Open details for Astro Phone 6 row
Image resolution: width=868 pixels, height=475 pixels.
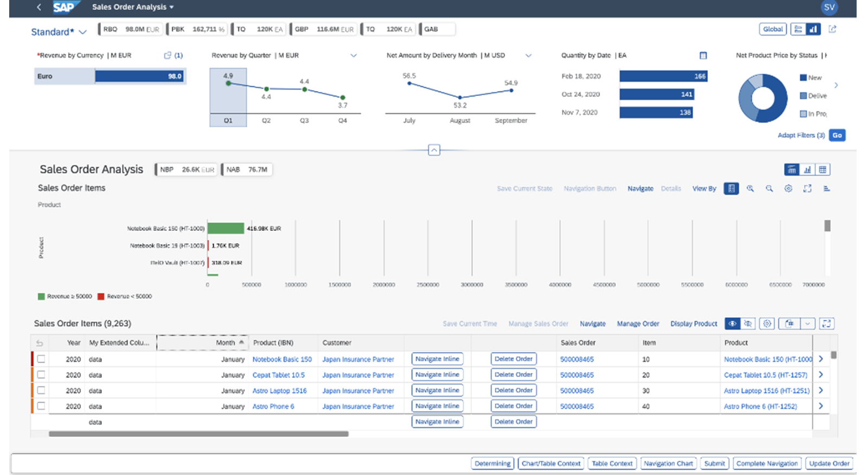click(821, 406)
